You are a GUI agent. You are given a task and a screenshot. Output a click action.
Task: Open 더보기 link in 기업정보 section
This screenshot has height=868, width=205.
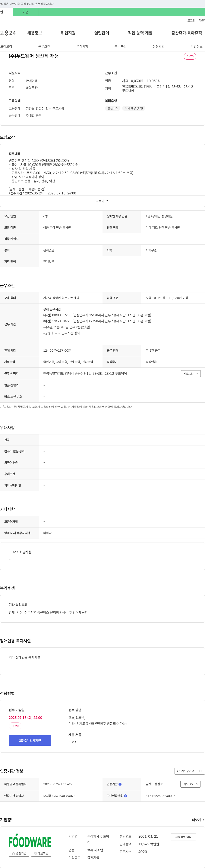198,820
